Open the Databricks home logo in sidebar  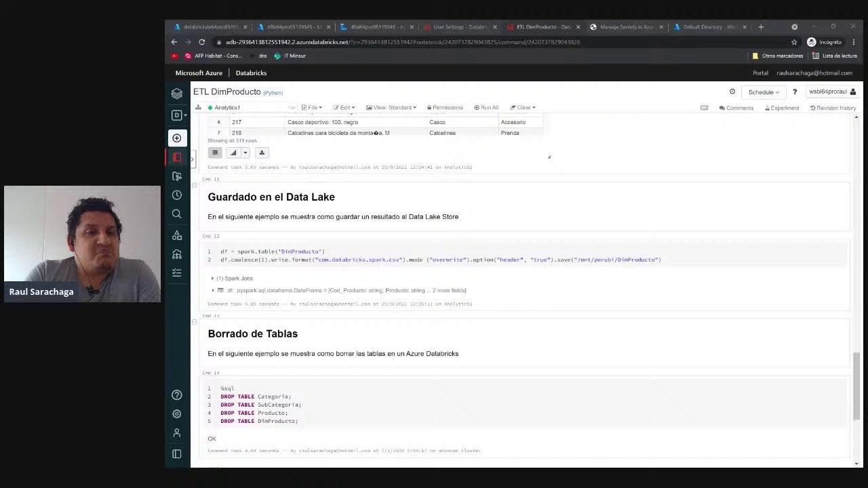[177, 94]
